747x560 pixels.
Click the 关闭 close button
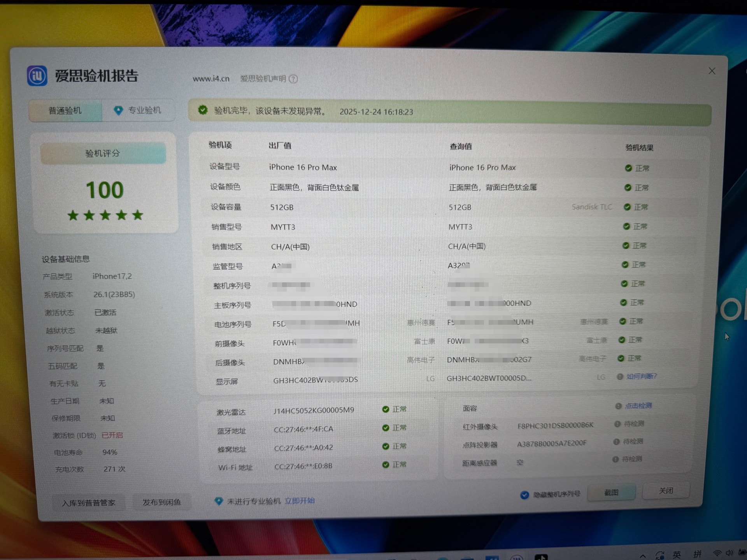pos(666,491)
